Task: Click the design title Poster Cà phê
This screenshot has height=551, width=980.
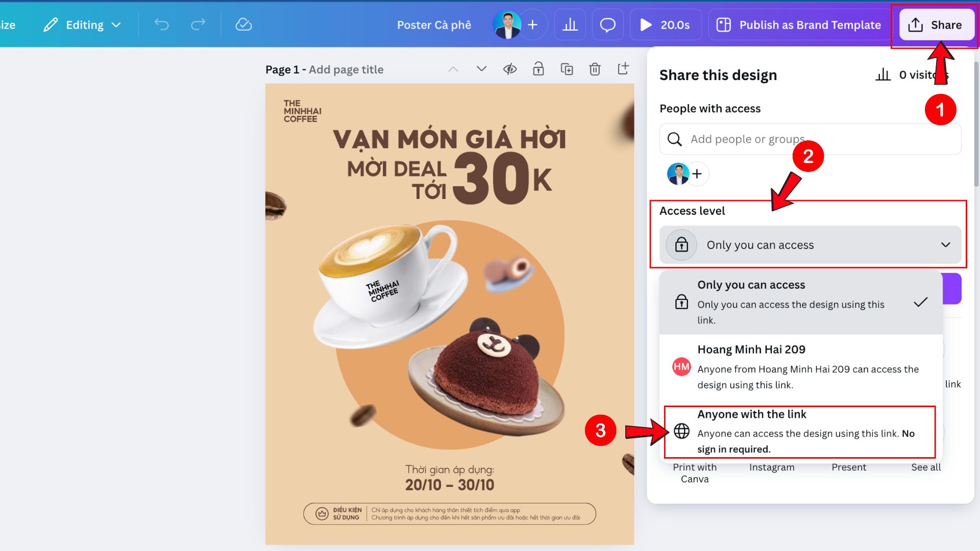Action: pos(434,25)
